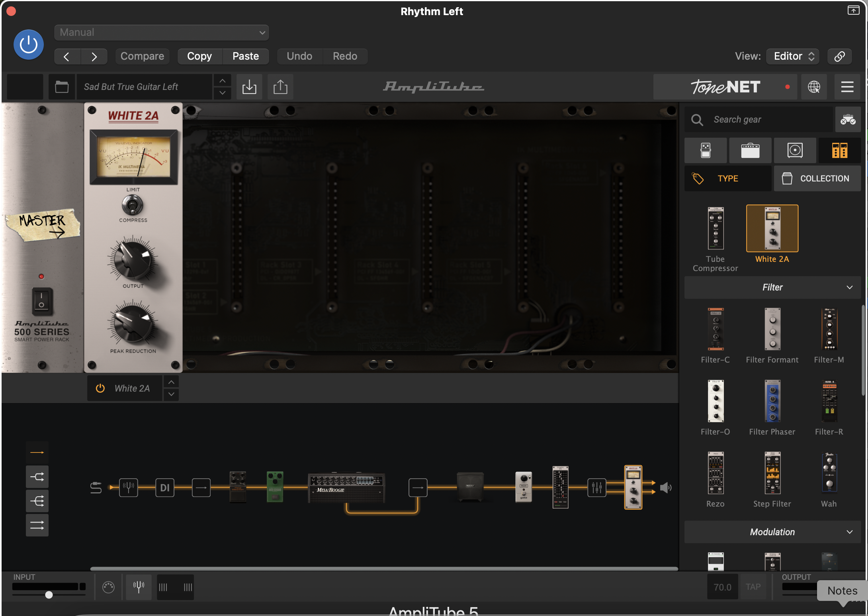Click the Copy button
This screenshot has height=616, width=868.
point(199,57)
